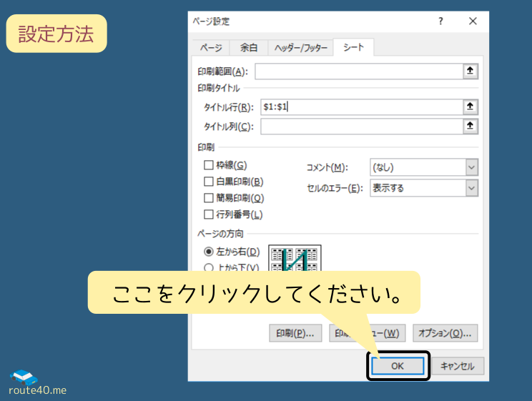Select the シート tab
This screenshot has height=401, width=532.
(353, 47)
